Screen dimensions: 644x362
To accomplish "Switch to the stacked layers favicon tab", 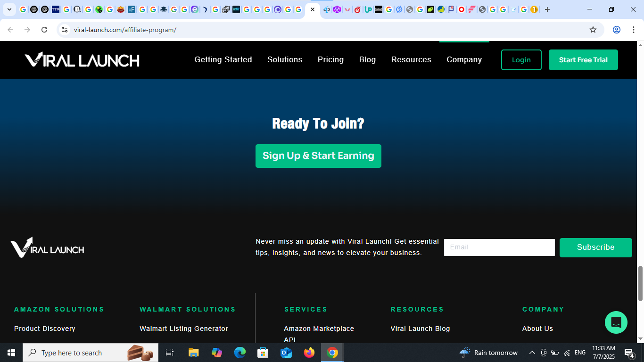I will [164, 9].
